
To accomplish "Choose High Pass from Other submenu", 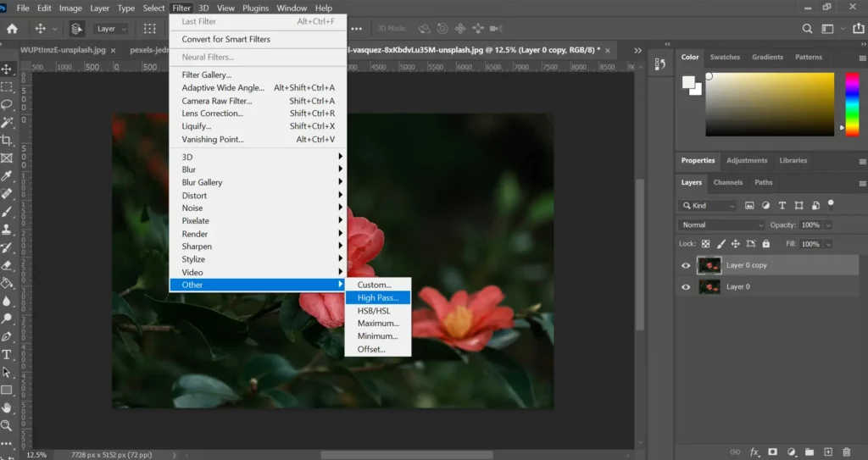I will (x=377, y=298).
